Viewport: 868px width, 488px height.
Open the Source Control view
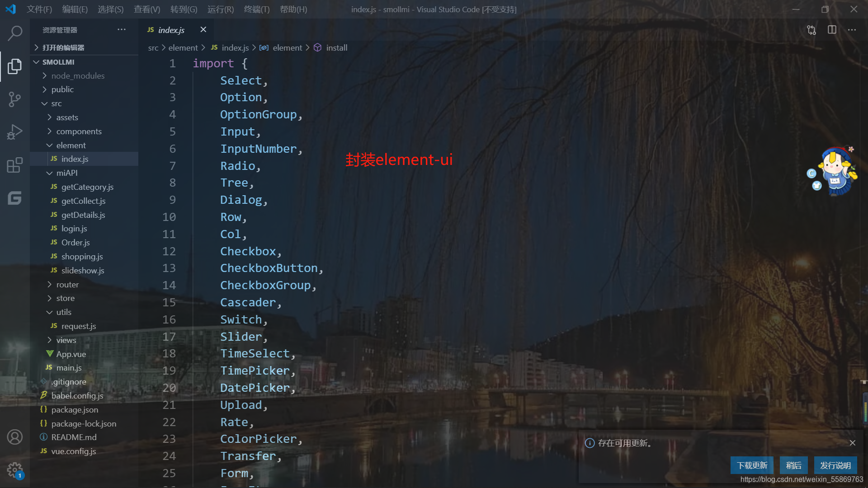pos(15,99)
